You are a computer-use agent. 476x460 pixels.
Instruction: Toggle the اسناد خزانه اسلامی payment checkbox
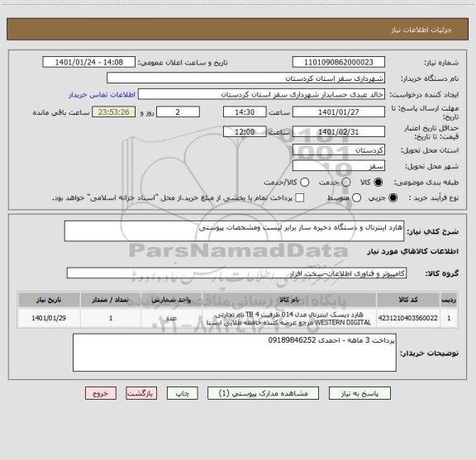click(300, 198)
